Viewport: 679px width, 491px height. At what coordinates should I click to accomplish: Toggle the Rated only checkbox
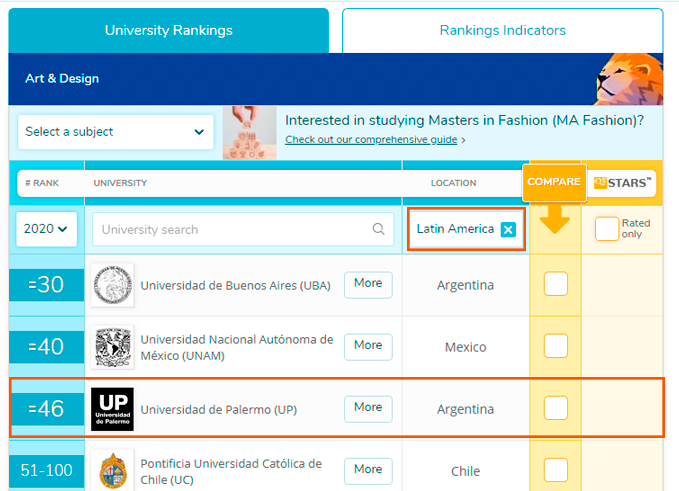tap(606, 229)
